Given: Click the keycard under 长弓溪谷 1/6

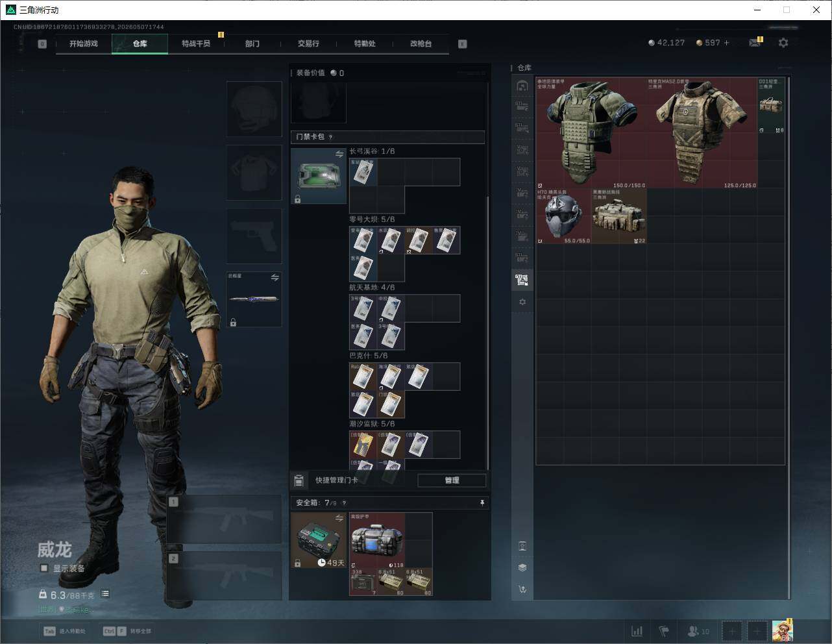Looking at the screenshot, I should (x=363, y=172).
